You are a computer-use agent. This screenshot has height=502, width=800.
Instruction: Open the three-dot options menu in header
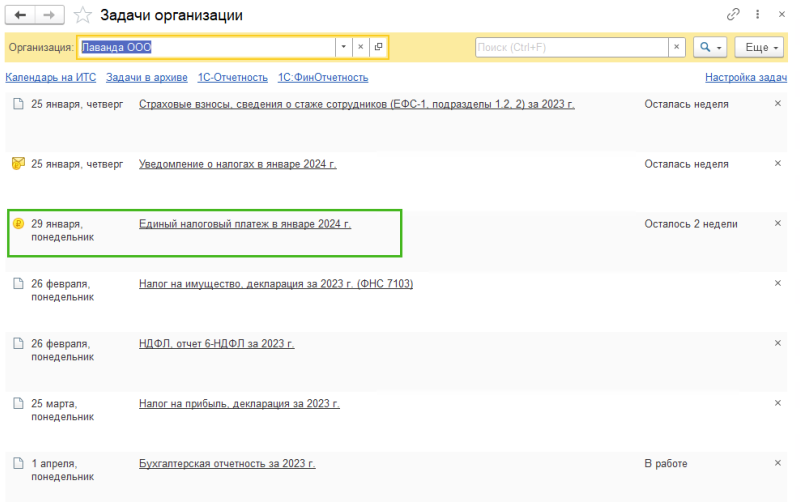(758, 14)
